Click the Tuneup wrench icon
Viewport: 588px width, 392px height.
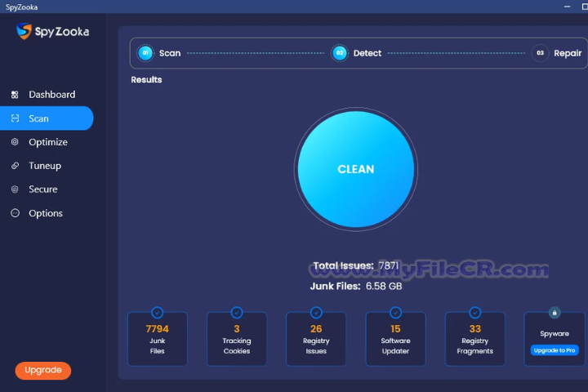pos(15,166)
